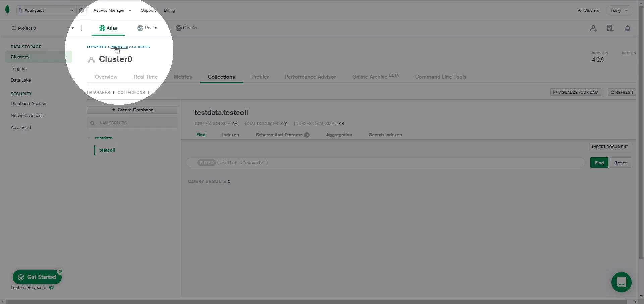Open the Fsokytest organization dropdown
The image size is (644, 304).
coord(46,10)
